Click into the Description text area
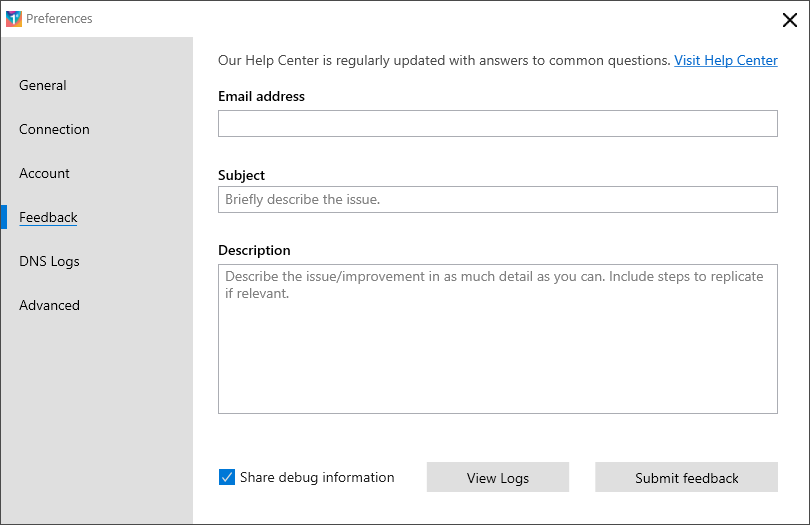Viewport: 810px width, 525px height. (497, 339)
